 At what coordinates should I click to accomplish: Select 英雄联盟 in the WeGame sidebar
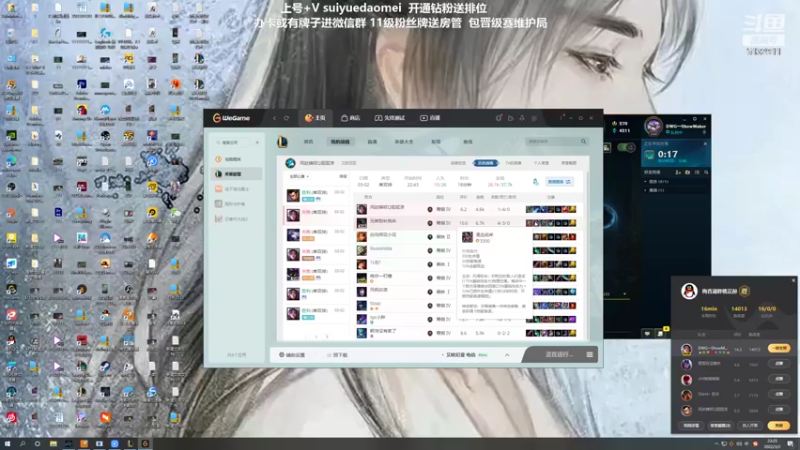click(x=237, y=174)
